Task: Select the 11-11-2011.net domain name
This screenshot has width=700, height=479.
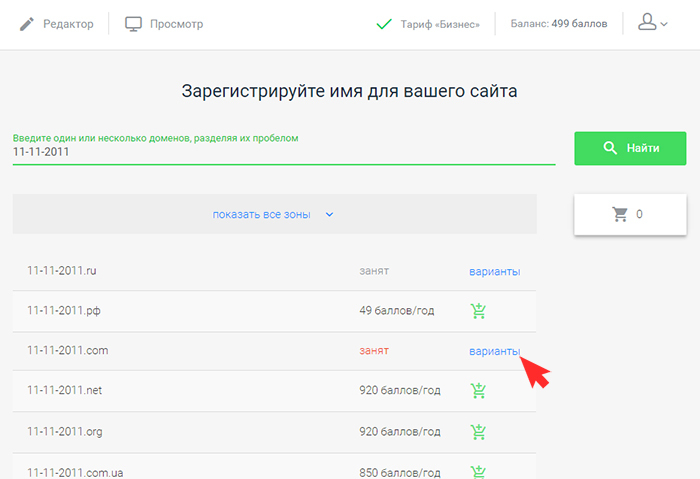Action: (65, 390)
